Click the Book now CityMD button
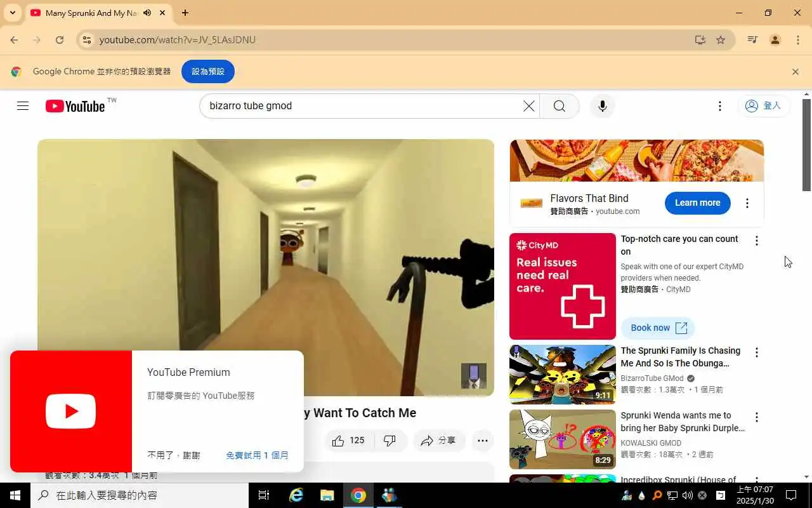The height and width of the screenshot is (508, 812). tap(658, 328)
